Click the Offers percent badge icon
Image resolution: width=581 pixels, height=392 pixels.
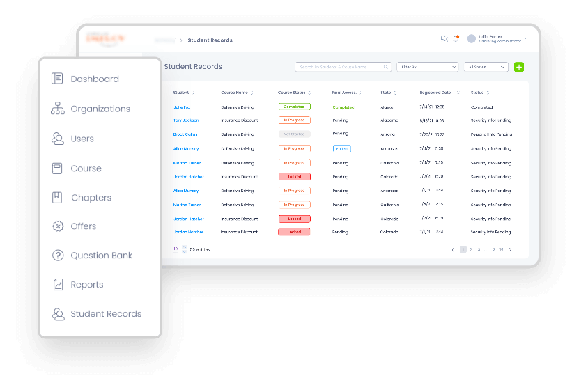[57, 226]
